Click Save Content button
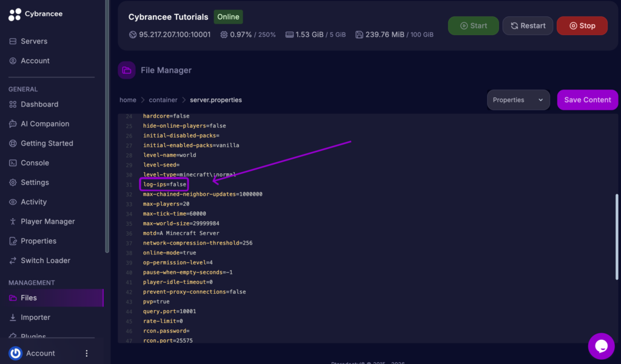The height and width of the screenshot is (364, 621). (x=587, y=100)
